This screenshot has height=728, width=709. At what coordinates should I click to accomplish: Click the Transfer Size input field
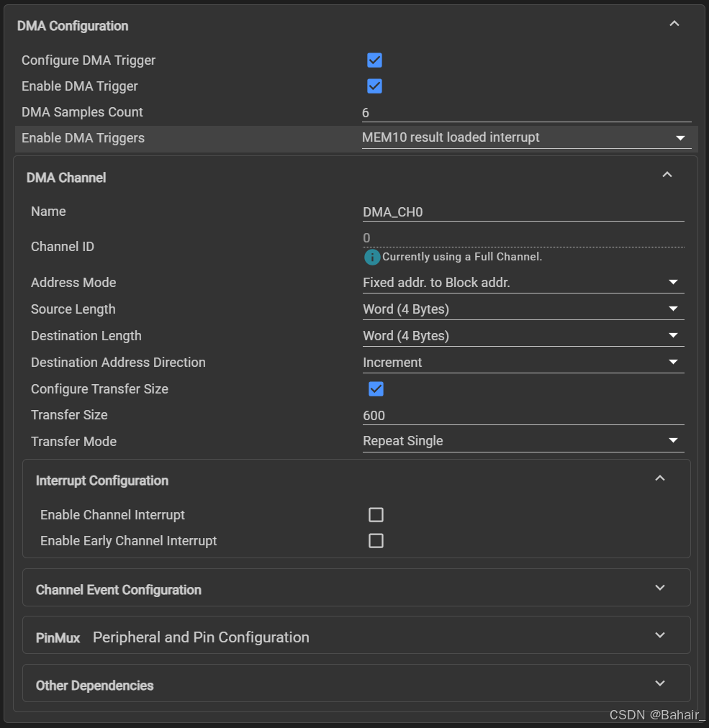click(x=523, y=416)
